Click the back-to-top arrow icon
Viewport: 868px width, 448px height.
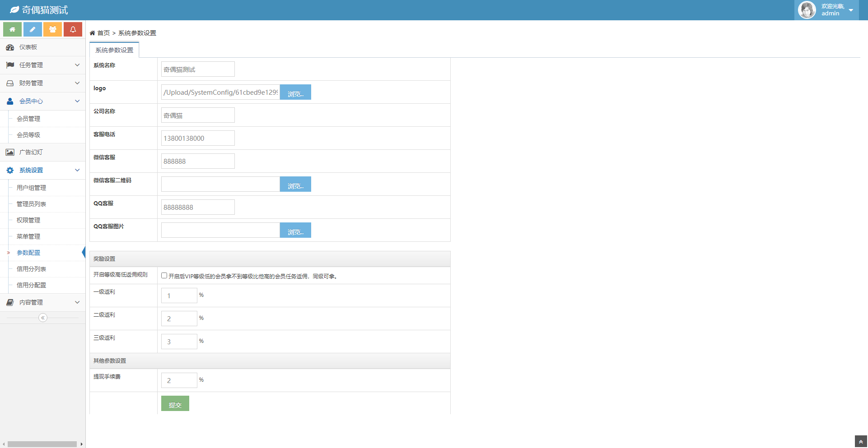(861, 442)
